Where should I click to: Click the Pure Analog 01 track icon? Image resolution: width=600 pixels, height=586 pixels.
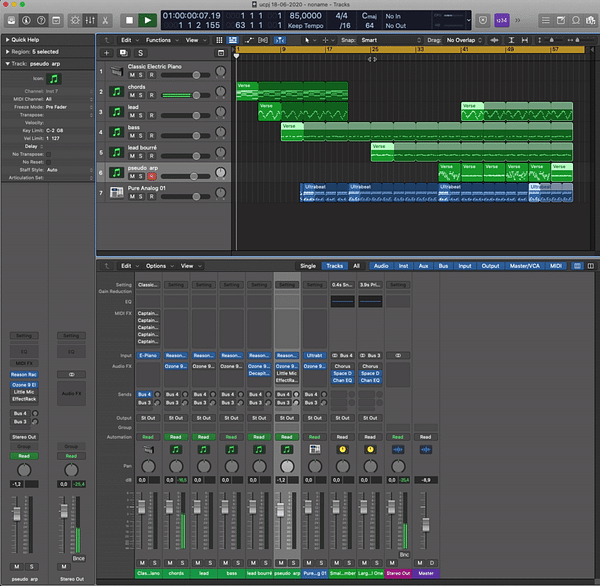pos(117,190)
